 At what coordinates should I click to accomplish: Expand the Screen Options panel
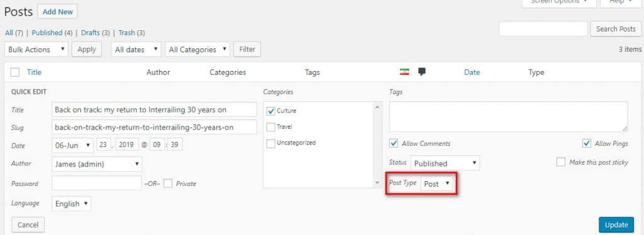click(x=559, y=3)
